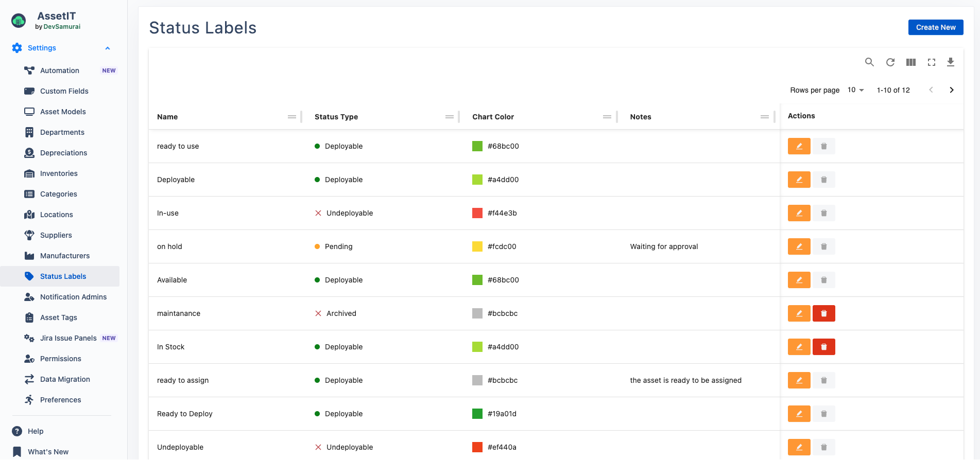Screen dimensions: 980x460
Task: Edit the 'ready to use' status label
Action: [x=799, y=146]
